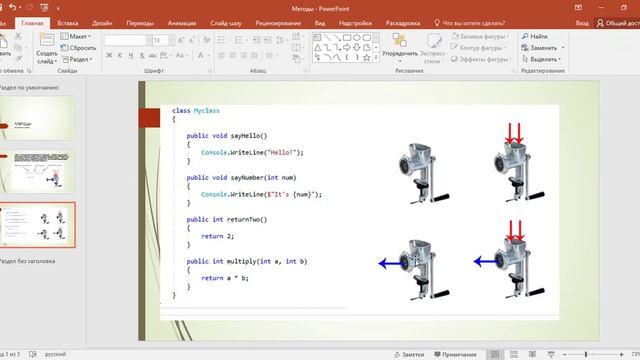Image resolution: width=640 pixels, height=360 pixels.
Task: Open the Вставка tab
Action: tap(68, 23)
